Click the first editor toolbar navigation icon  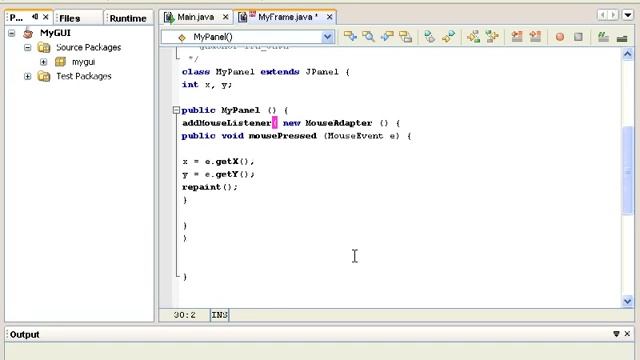tap(350, 37)
